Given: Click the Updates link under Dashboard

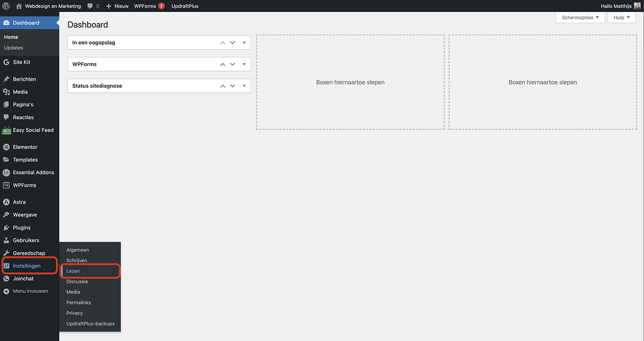Looking at the screenshot, I should pyautogui.click(x=14, y=48).
